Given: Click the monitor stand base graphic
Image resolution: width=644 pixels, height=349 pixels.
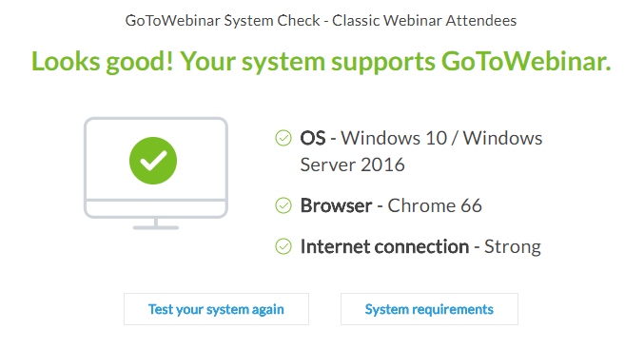Looking at the screenshot, I should coord(156,227).
